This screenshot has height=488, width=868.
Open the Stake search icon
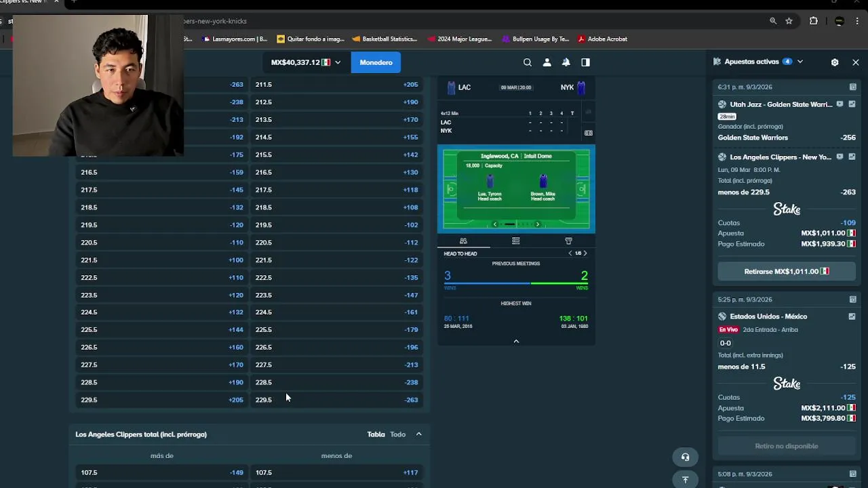coord(527,62)
